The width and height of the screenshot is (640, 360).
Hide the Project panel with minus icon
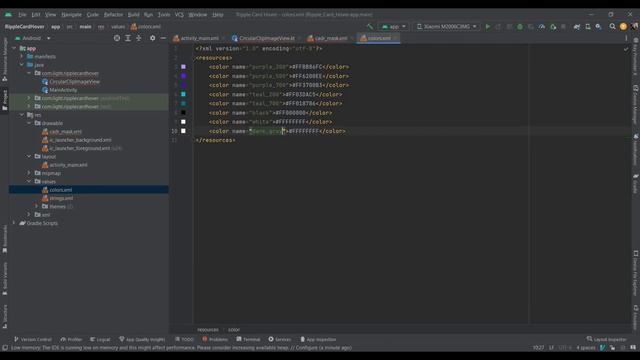163,38
